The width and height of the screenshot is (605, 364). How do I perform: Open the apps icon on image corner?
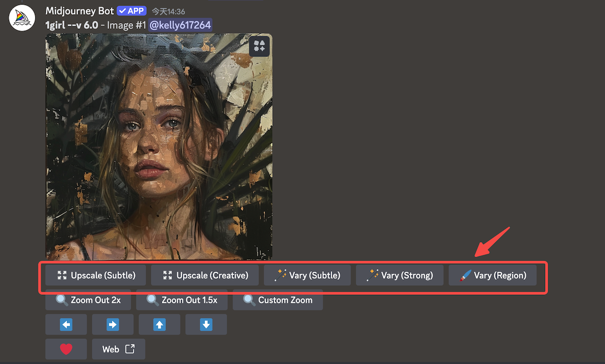click(x=260, y=46)
